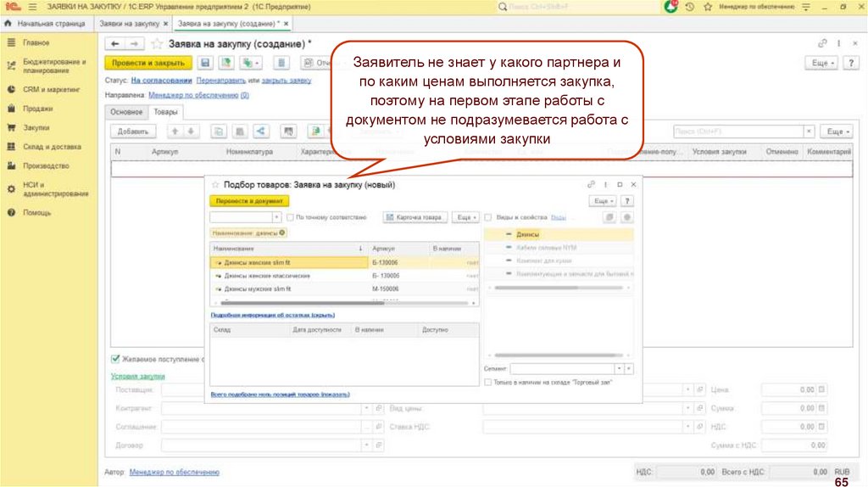This screenshot has width=868, height=487.
Task: Add purchase request to favorites star
Action: pos(155,43)
